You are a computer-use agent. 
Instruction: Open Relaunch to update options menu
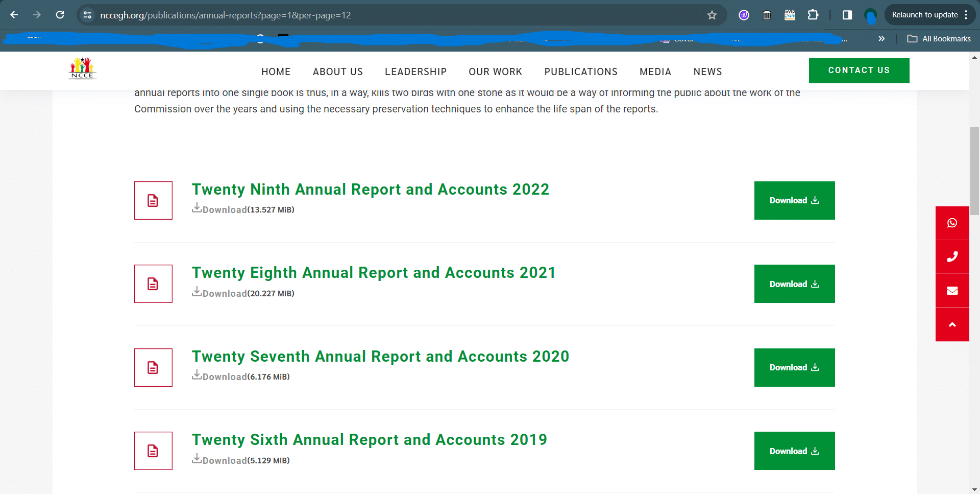click(966, 15)
